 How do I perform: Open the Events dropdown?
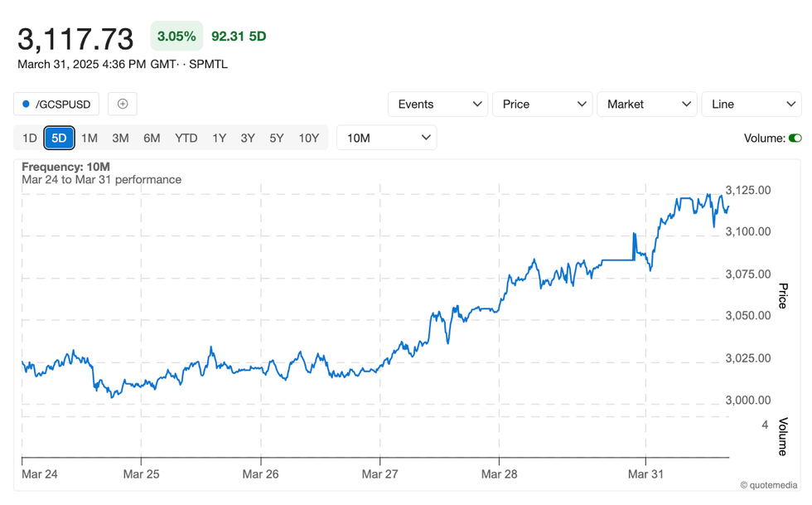pyautogui.click(x=437, y=104)
